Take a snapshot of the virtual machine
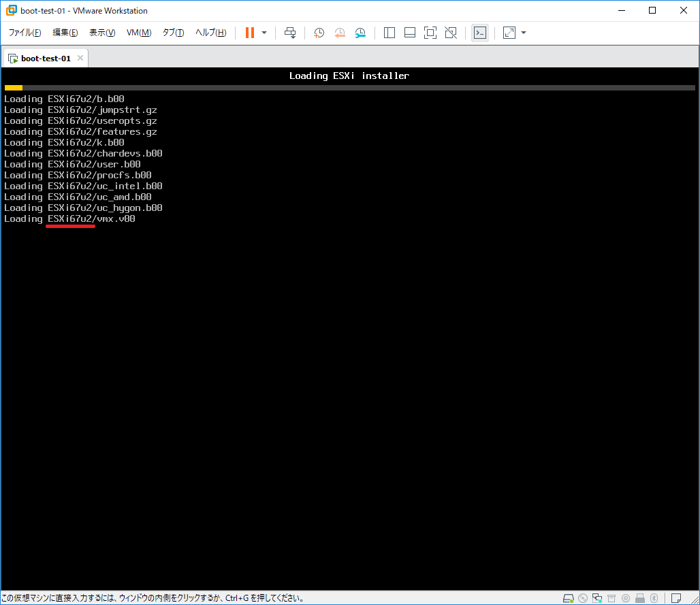The height and width of the screenshot is (605, 700). point(319,33)
